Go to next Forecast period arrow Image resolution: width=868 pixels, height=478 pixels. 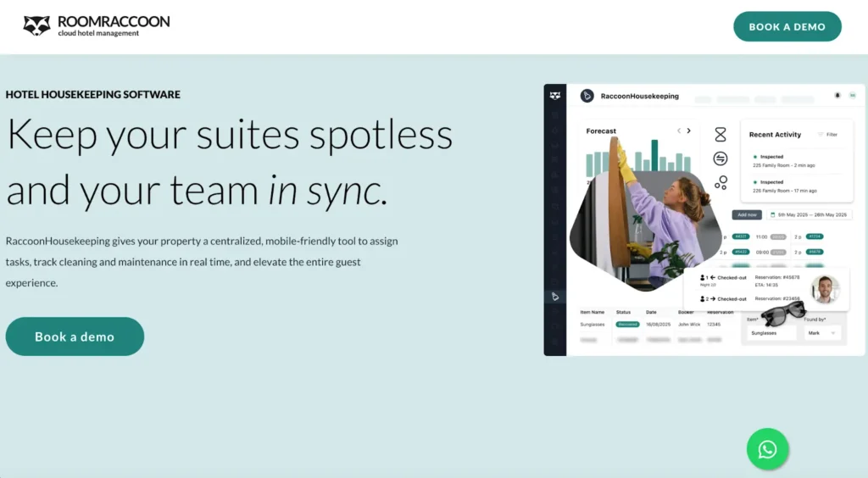pos(688,131)
